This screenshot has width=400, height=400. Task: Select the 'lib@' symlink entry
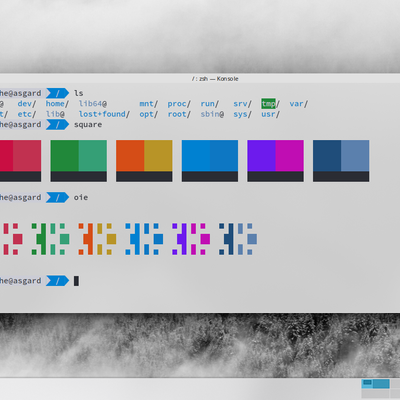pyautogui.click(x=55, y=114)
